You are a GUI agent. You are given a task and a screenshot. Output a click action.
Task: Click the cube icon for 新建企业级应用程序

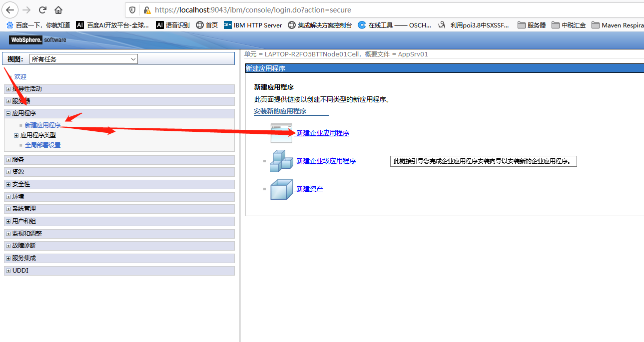[281, 161]
